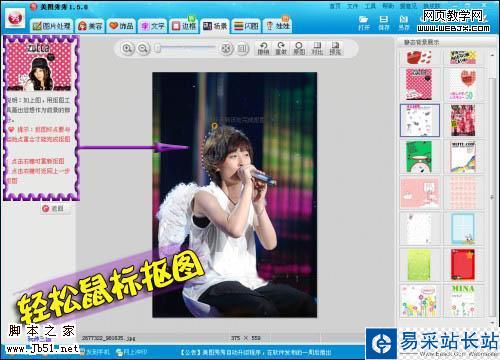500x360 pixels.
Task: Click the Meitu Xiuxiu pink logo
Action: [x=15, y=19]
